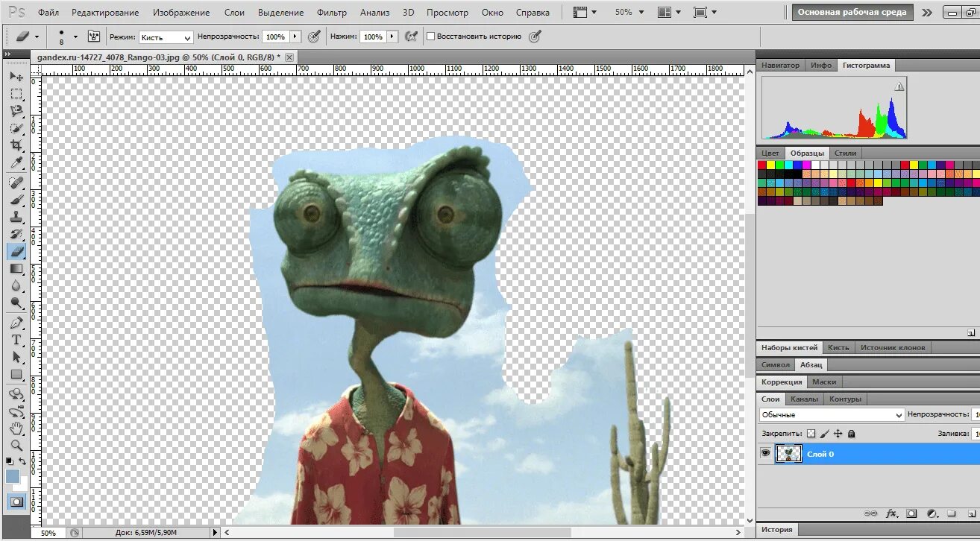Image resolution: width=980 pixels, height=541 pixels.
Task: Click the histogram cached data warning icon
Action: 899,86
